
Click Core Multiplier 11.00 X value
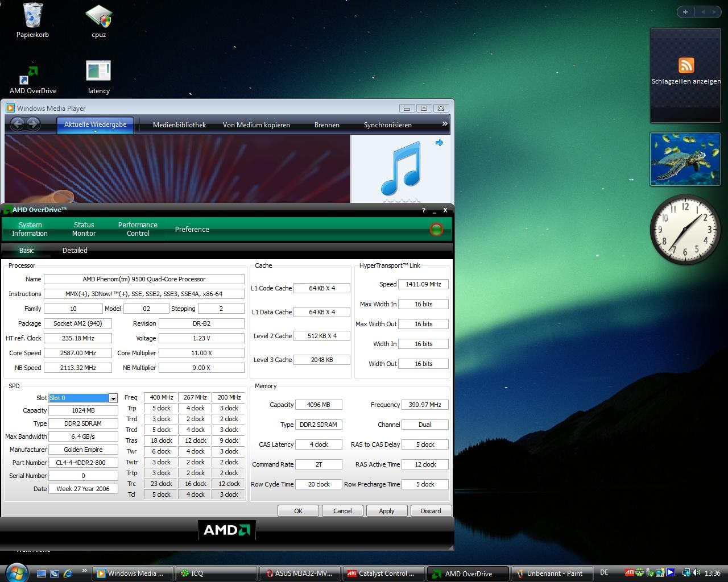pyautogui.click(x=201, y=353)
